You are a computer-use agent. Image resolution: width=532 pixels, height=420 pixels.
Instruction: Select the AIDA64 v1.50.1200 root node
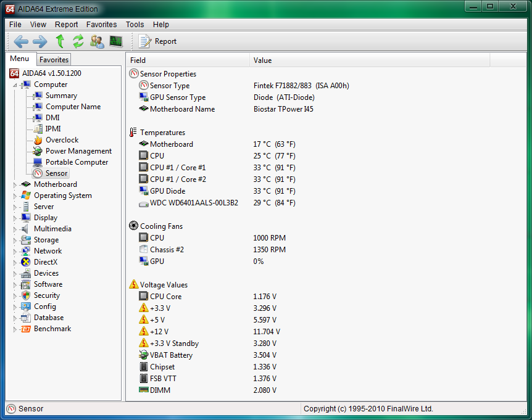pos(52,73)
